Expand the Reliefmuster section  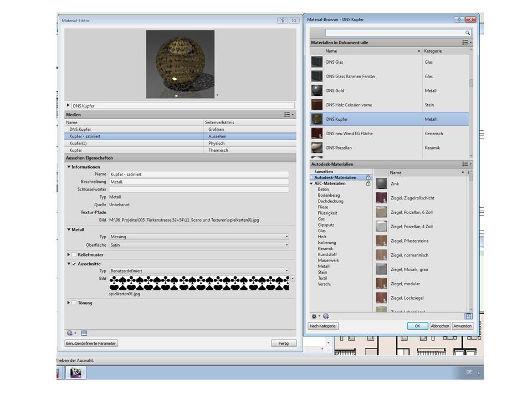click(x=69, y=255)
